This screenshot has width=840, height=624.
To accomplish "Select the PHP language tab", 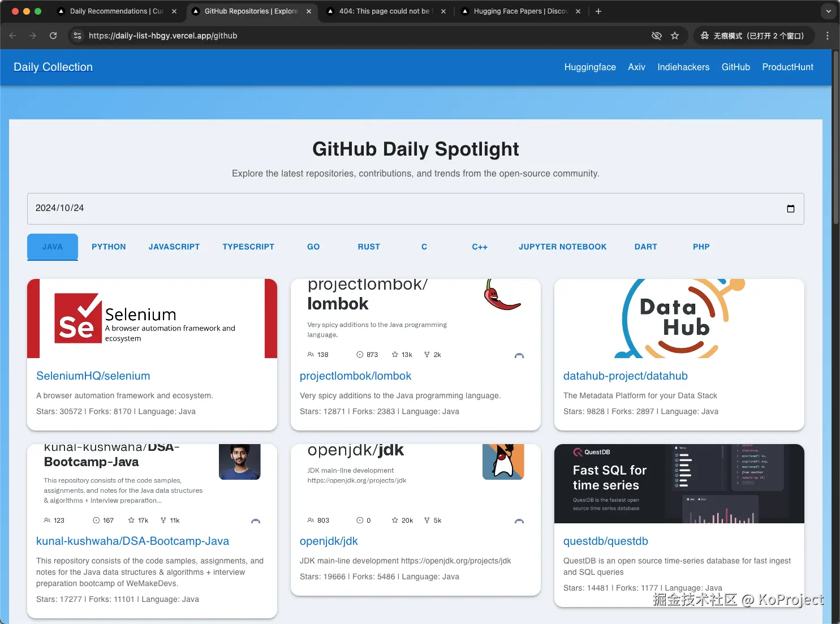I will pos(701,247).
